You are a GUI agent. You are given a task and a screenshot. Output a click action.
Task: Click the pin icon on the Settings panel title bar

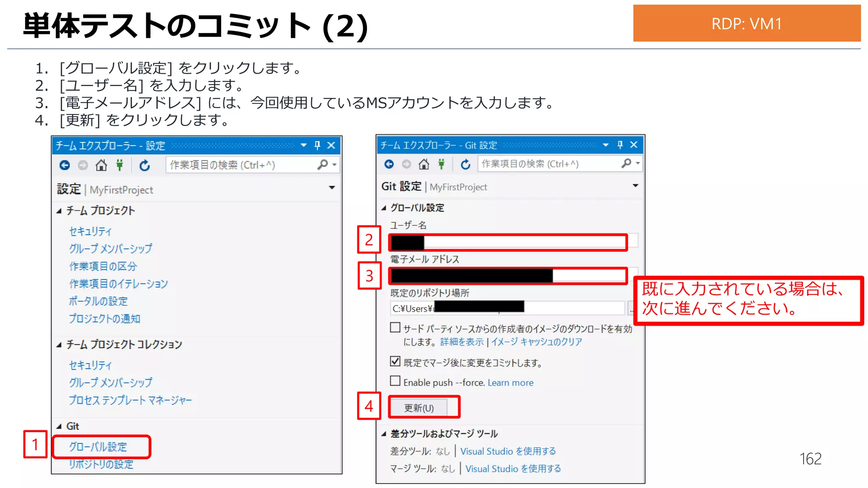pyautogui.click(x=317, y=145)
